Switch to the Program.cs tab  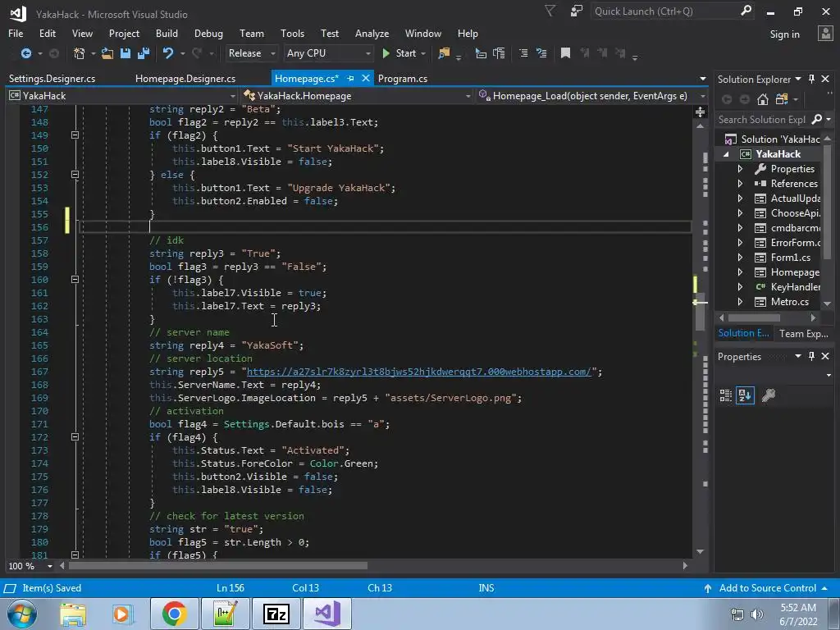click(402, 78)
